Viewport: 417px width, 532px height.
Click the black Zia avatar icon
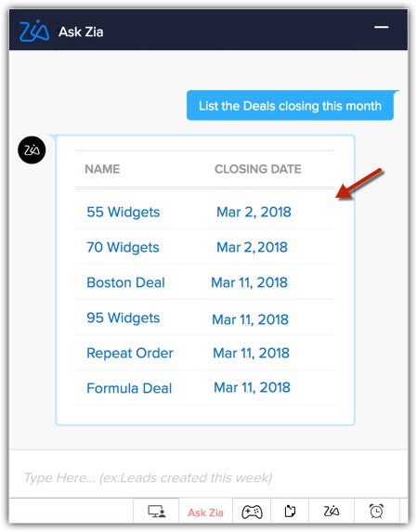click(x=32, y=150)
